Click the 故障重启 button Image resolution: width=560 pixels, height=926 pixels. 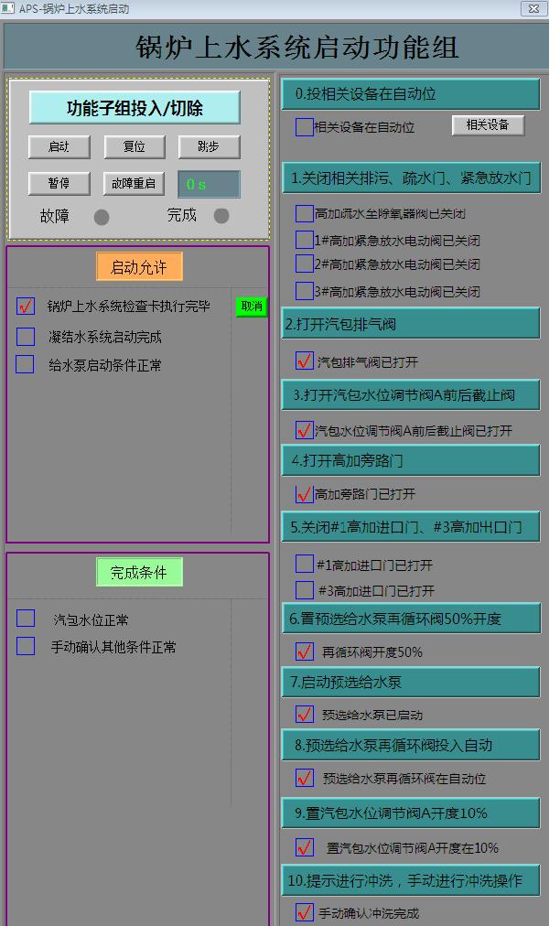[x=134, y=184]
